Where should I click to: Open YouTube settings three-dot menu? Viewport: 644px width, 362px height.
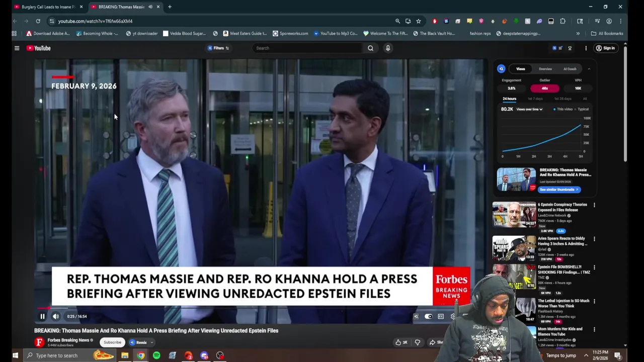click(586, 48)
